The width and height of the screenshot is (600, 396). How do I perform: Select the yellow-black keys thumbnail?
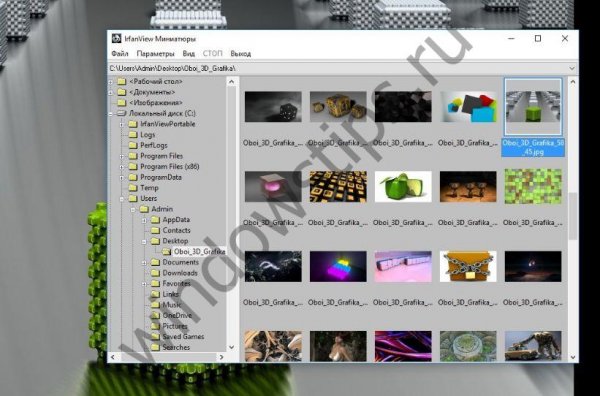(x=338, y=187)
